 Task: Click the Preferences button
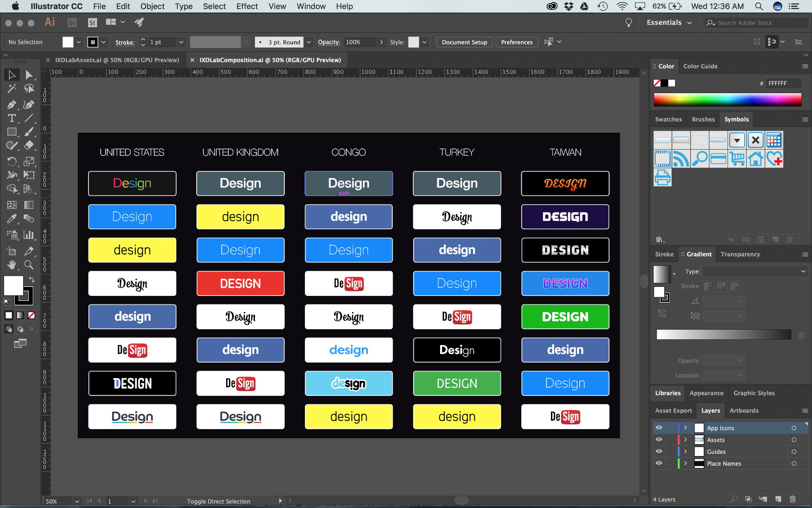coord(516,42)
